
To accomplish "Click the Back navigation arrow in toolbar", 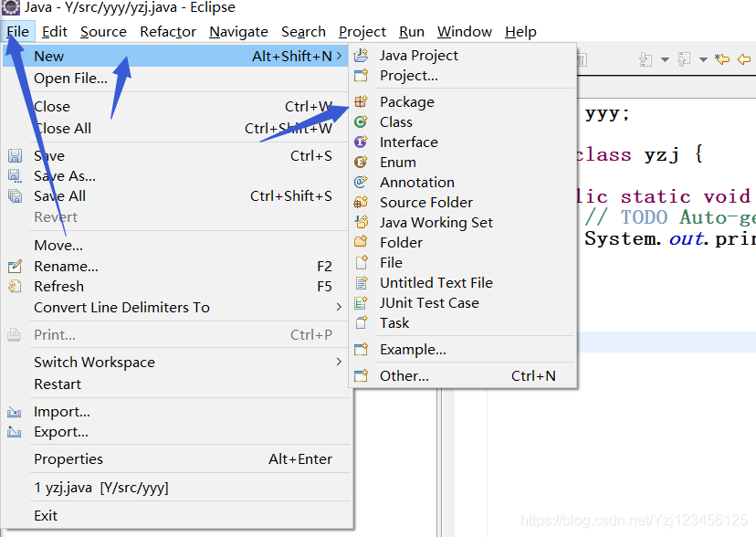I will (x=744, y=59).
